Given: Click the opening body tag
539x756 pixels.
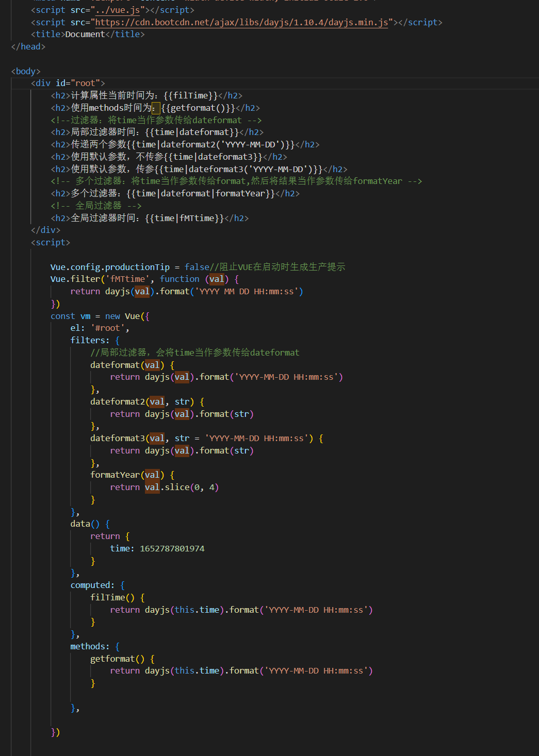Looking at the screenshot, I should coord(26,71).
